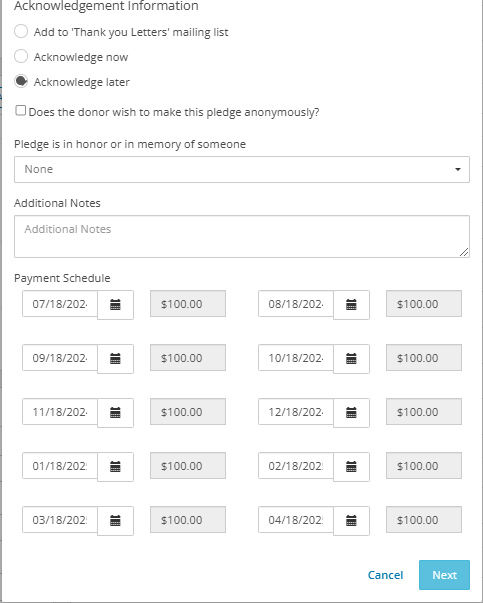Image resolution: width=483 pixels, height=603 pixels.
Task: Open calendar picker for 11/18 payment date
Action: (115, 413)
